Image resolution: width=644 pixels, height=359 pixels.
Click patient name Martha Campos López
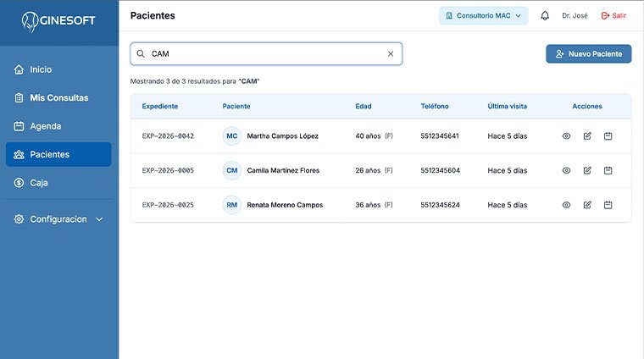(282, 136)
